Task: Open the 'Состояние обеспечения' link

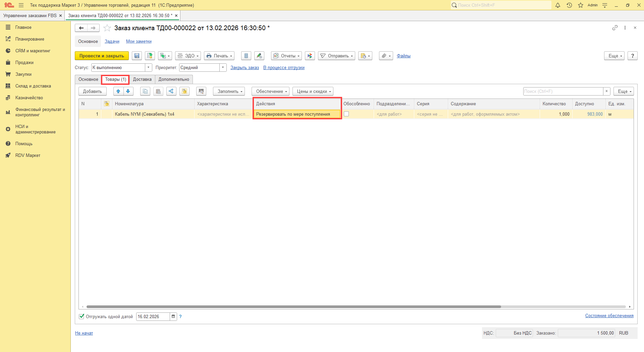Action: tap(609, 316)
